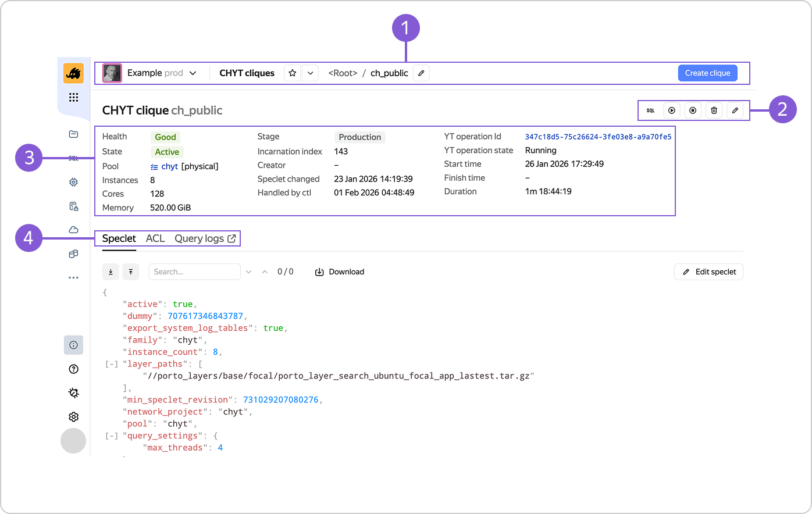Open the help question mark icon
The image size is (812, 514).
click(73, 369)
